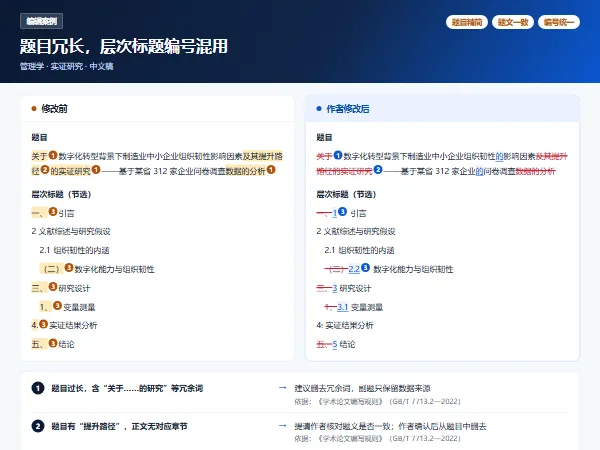Click the orange dot beside 修改前
This screenshot has height=450, width=600.
34,109
